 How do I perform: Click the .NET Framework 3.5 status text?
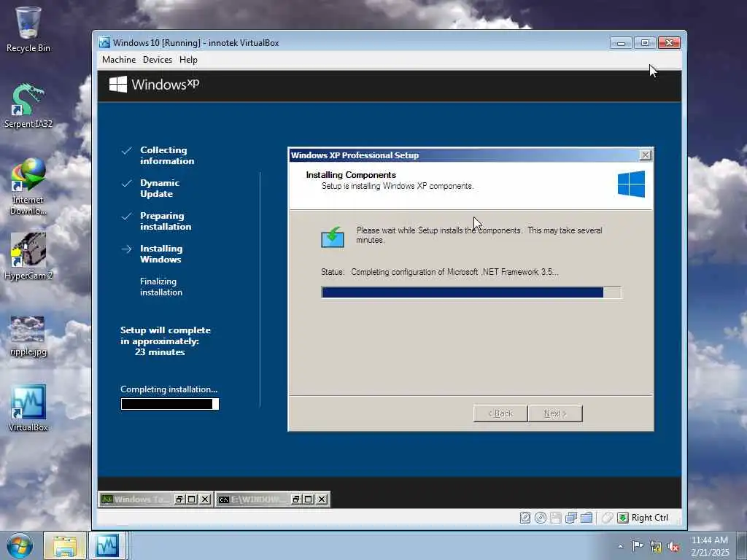pyautogui.click(x=454, y=272)
